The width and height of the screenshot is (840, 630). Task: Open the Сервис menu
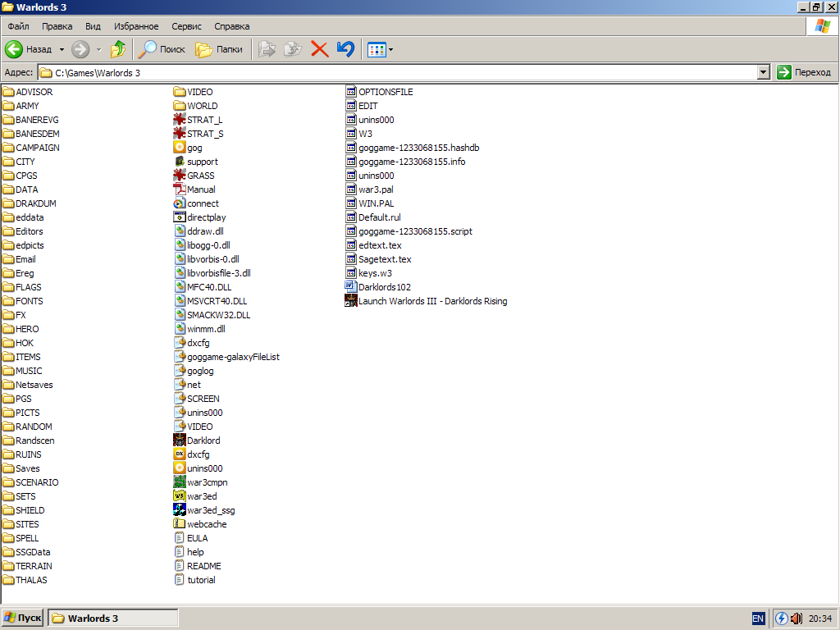(186, 26)
